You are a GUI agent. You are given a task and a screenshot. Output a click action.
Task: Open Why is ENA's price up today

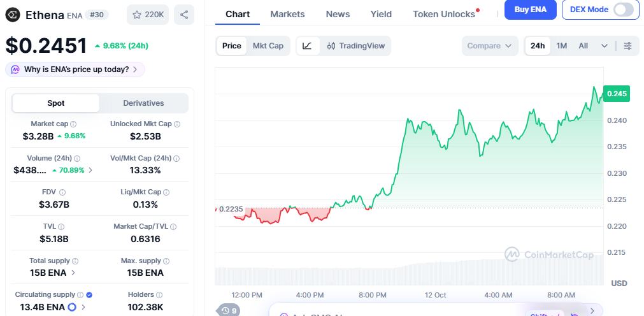coord(75,69)
